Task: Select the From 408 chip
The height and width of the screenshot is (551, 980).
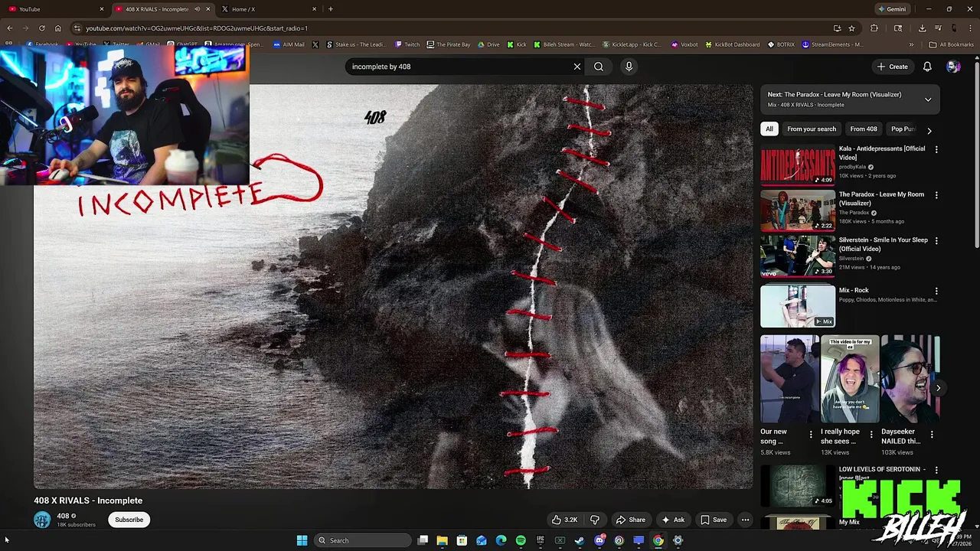Action: (864, 129)
